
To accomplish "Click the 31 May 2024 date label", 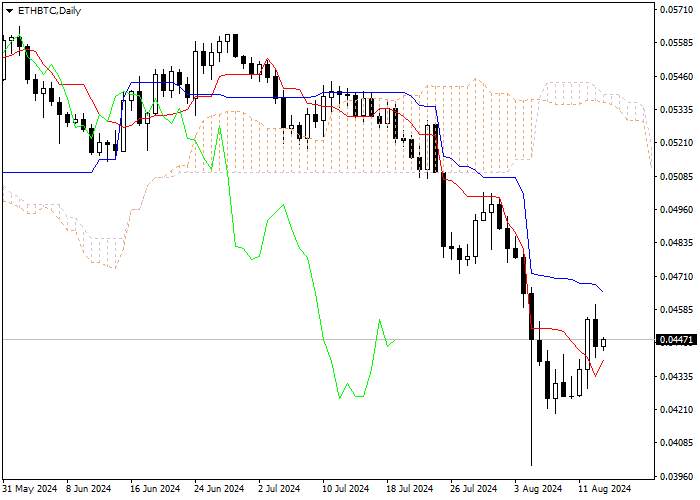I will (30, 489).
